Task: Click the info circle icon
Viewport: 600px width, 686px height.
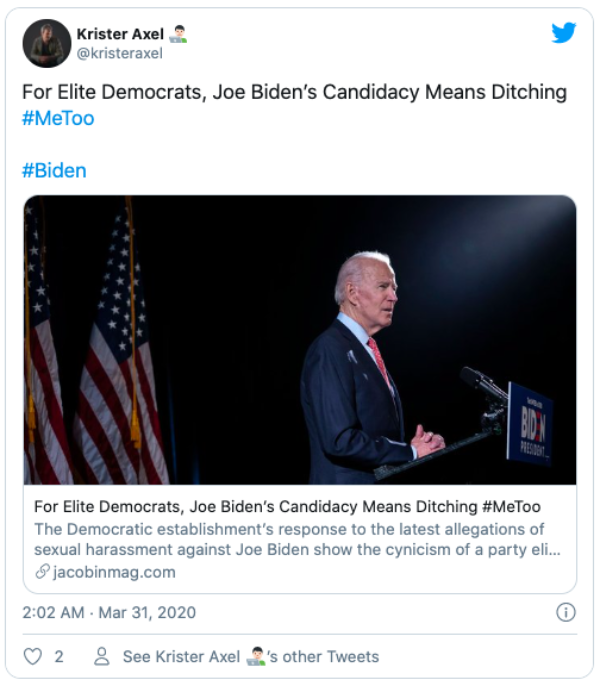Action: [565, 612]
